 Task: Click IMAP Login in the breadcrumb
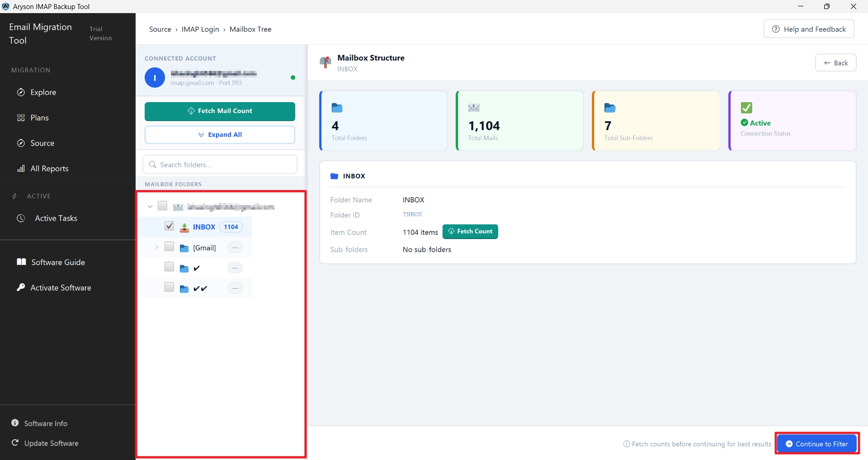(x=200, y=29)
